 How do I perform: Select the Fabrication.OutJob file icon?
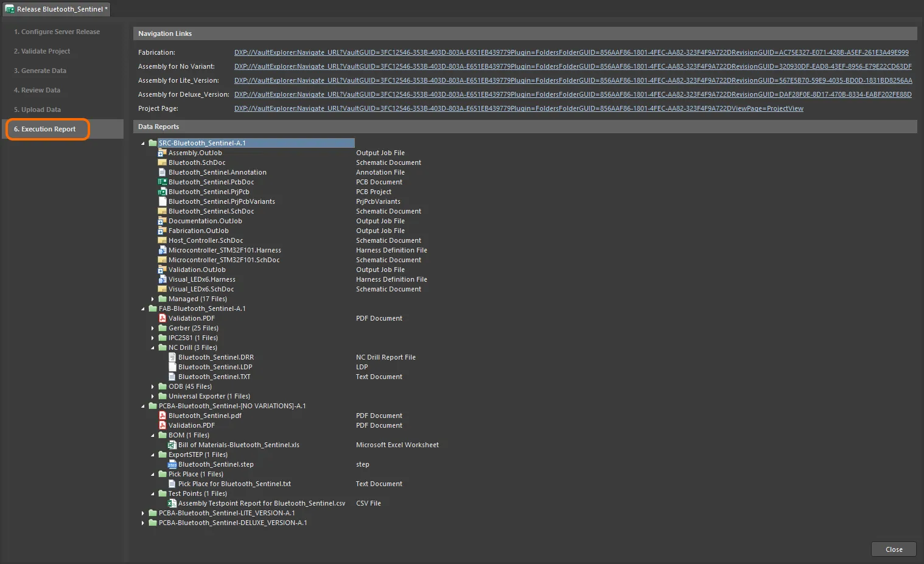tap(162, 231)
